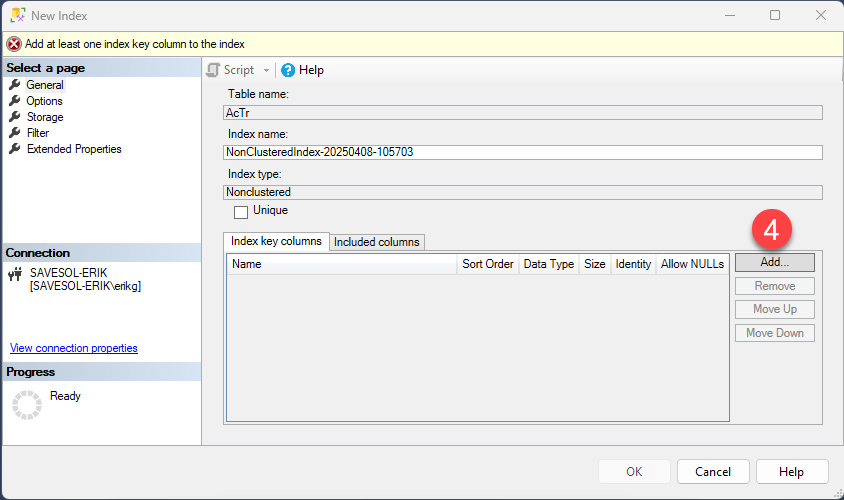This screenshot has width=844, height=500.
Task: Click the bottom Help button
Action: point(791,471)
